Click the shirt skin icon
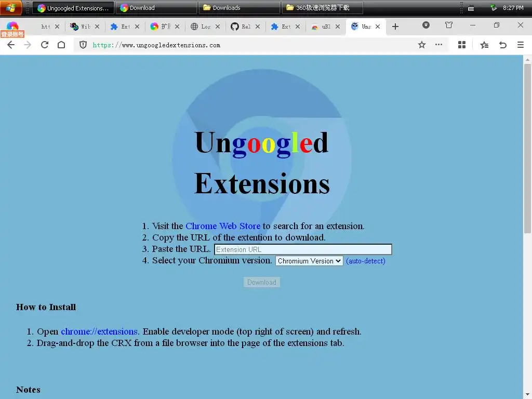 click(449, 25)
